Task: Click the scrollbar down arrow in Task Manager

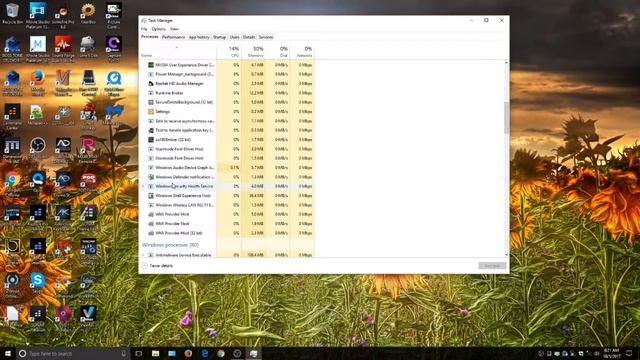Action: 507,255
